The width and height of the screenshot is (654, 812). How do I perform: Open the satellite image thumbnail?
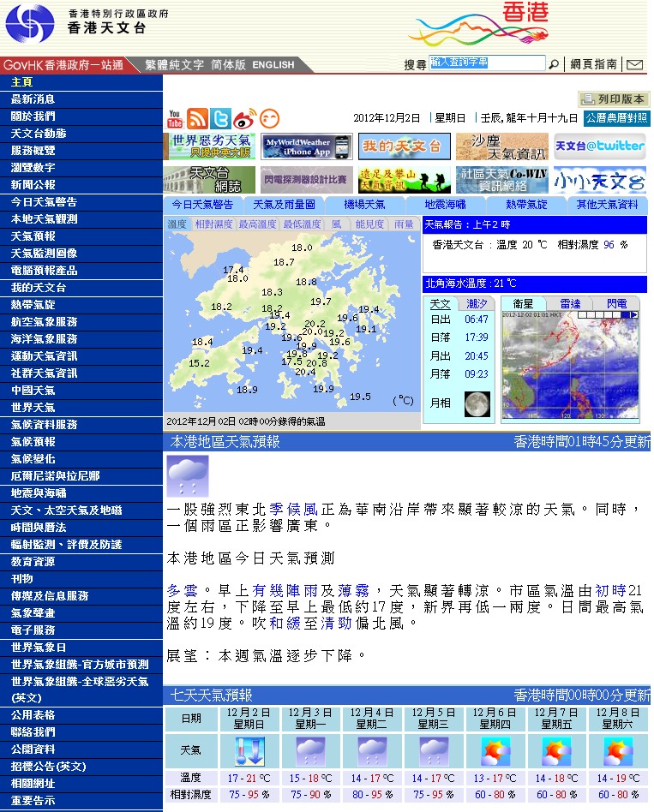click(x=571, y=365)
